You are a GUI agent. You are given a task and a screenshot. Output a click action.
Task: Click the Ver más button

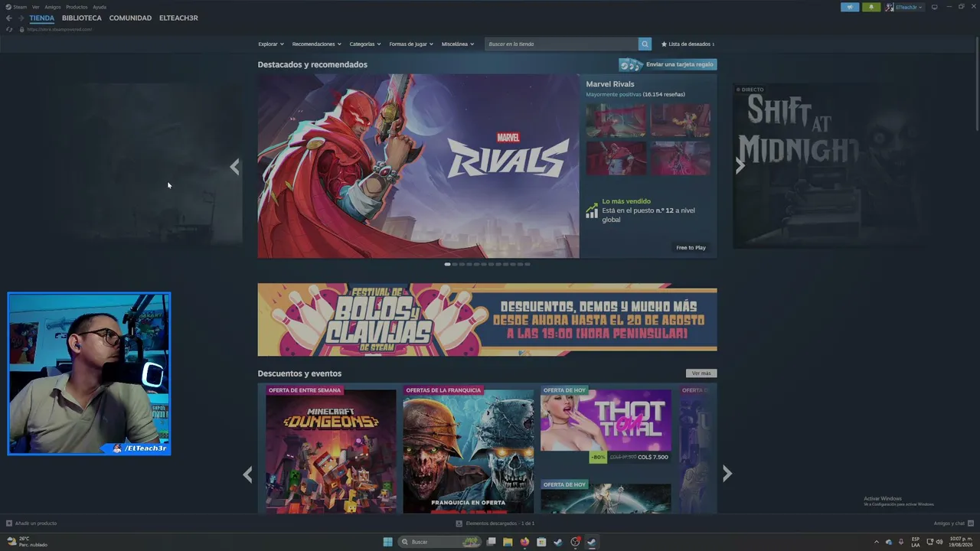coord(701,373)
